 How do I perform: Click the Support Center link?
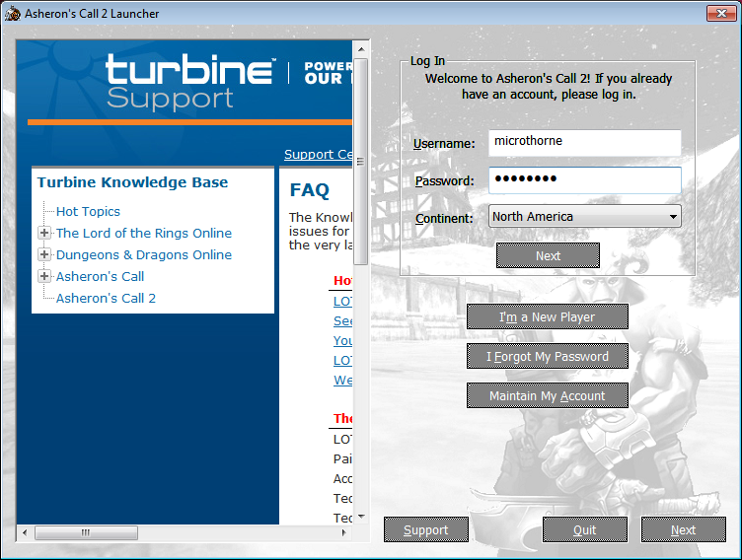pos(318,154)
